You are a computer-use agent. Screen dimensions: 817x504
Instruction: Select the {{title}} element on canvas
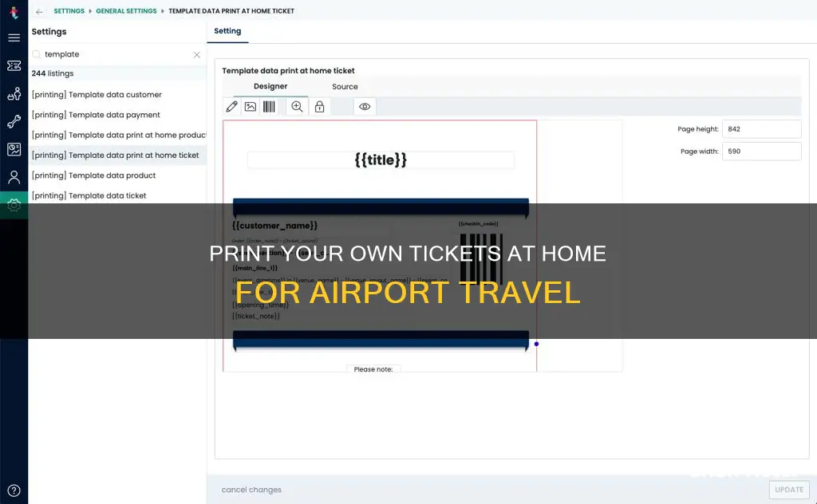tap(381, 159)
